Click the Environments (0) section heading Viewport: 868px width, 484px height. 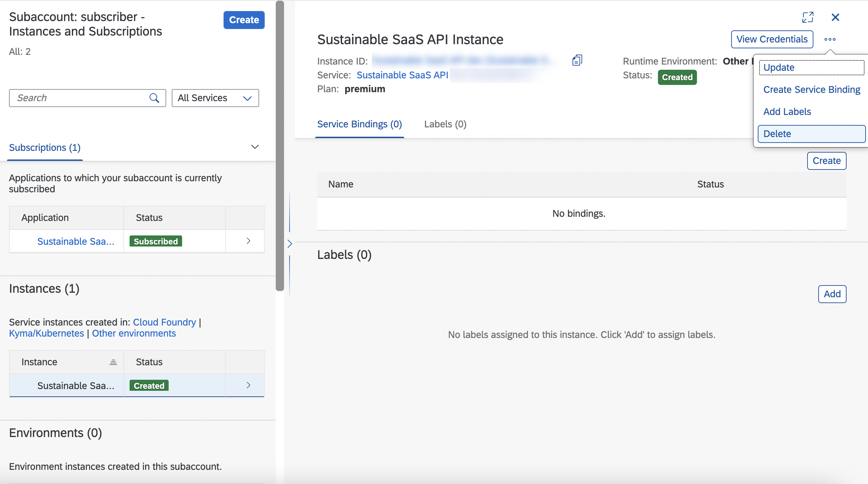(x=55, y=433)
